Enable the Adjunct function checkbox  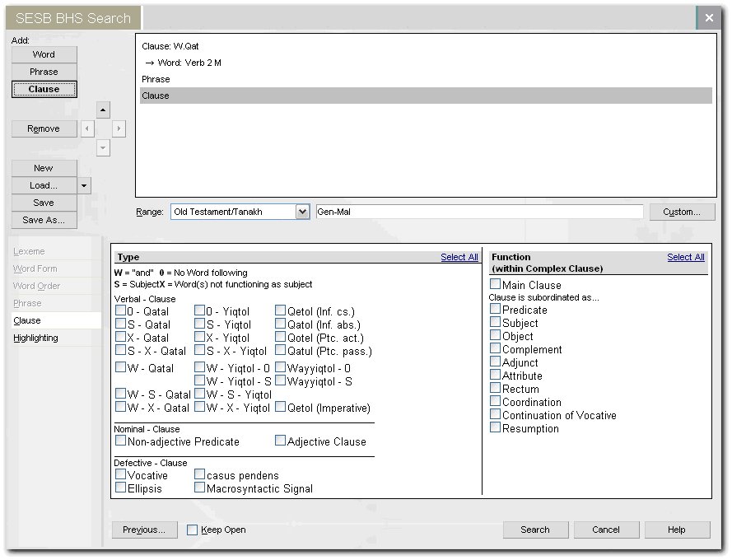pyautogui.click(x=496, y=362)
